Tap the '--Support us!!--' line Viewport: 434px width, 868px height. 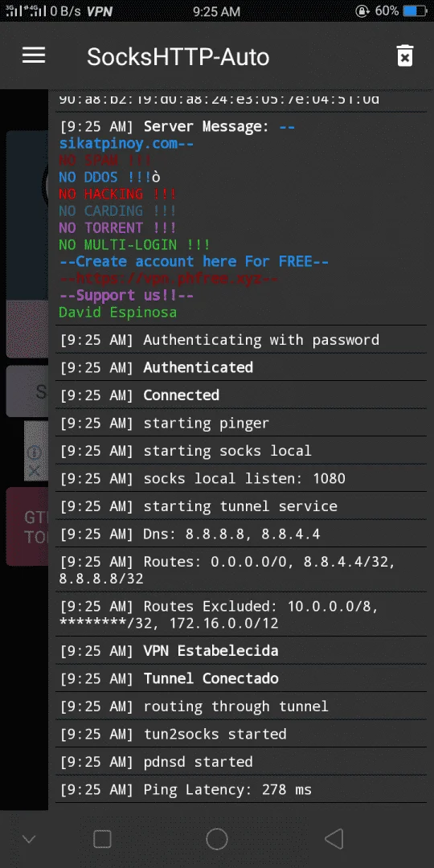126,295
